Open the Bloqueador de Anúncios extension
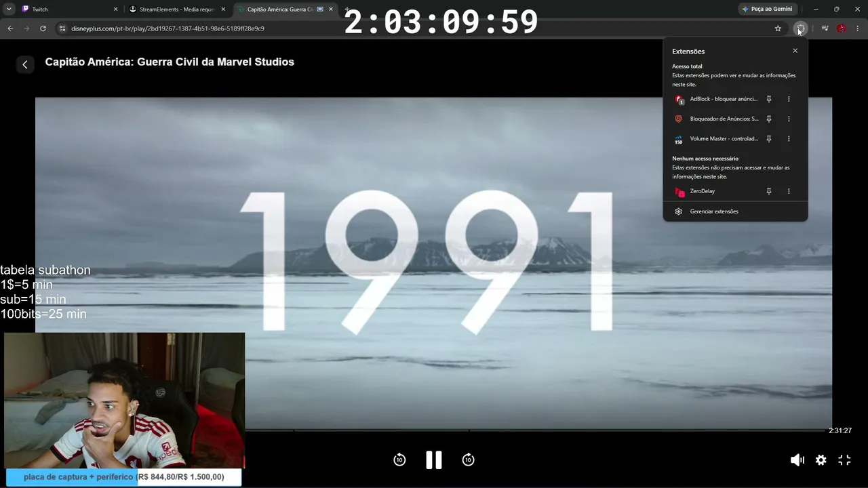868x488 pixels. (x=716, y=119)
